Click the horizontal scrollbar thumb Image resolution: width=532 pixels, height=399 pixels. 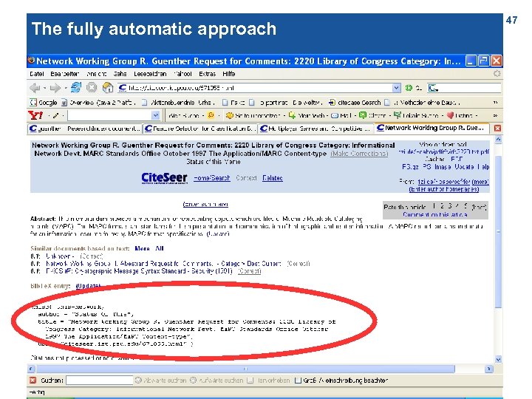tap(245, 369)
